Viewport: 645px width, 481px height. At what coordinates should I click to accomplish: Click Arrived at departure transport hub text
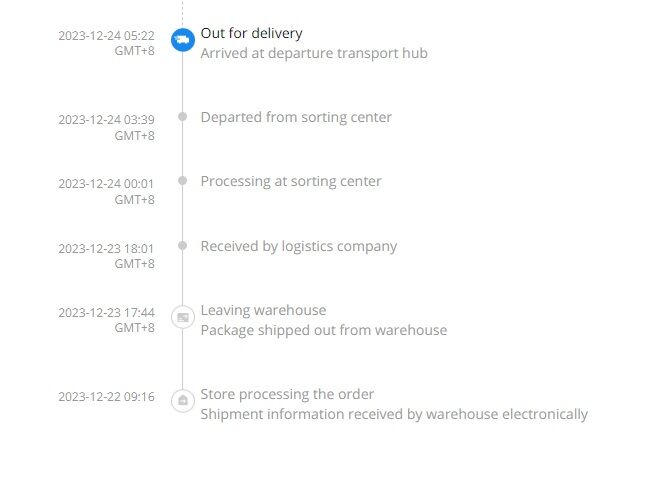point(314,53)
